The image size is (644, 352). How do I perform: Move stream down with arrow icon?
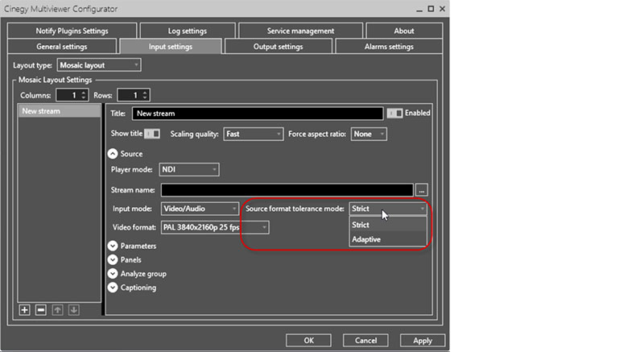[x=74, y=310]
